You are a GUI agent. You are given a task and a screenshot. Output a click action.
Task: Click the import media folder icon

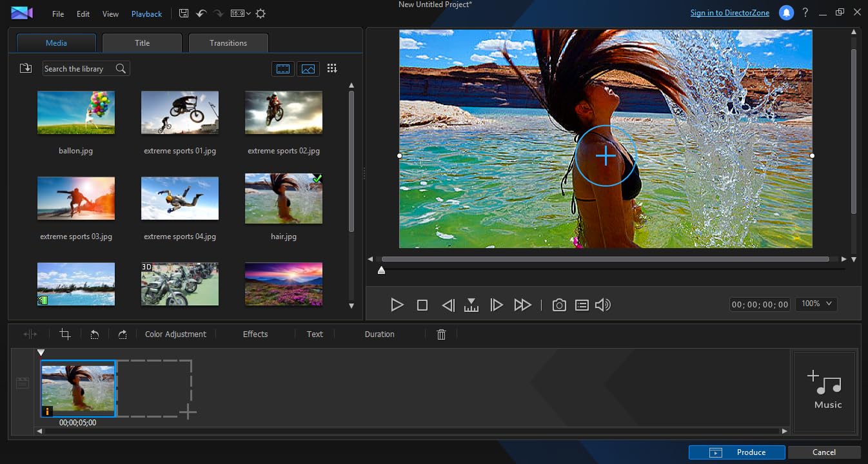click(x=26, y=68)
